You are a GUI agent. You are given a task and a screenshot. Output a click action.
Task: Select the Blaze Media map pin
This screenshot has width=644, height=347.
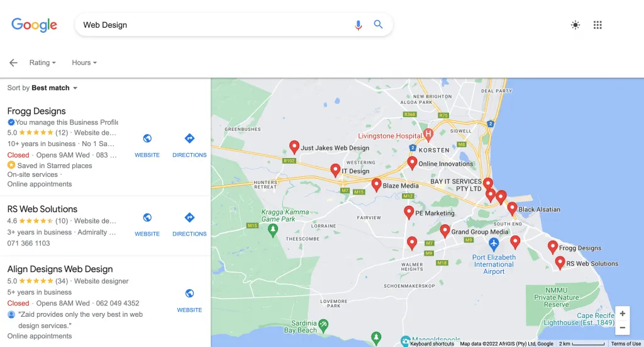(x=376, y=185)
